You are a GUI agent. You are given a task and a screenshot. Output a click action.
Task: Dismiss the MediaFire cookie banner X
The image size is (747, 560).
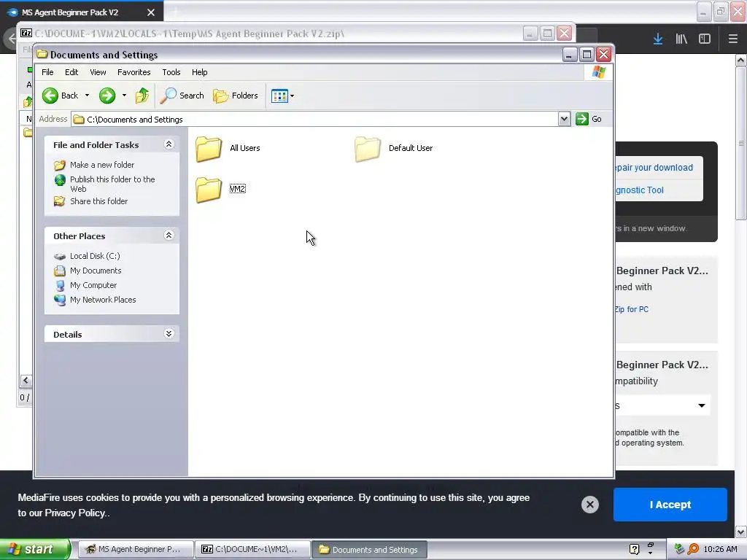pyautogui.click(x=589, y=505)
